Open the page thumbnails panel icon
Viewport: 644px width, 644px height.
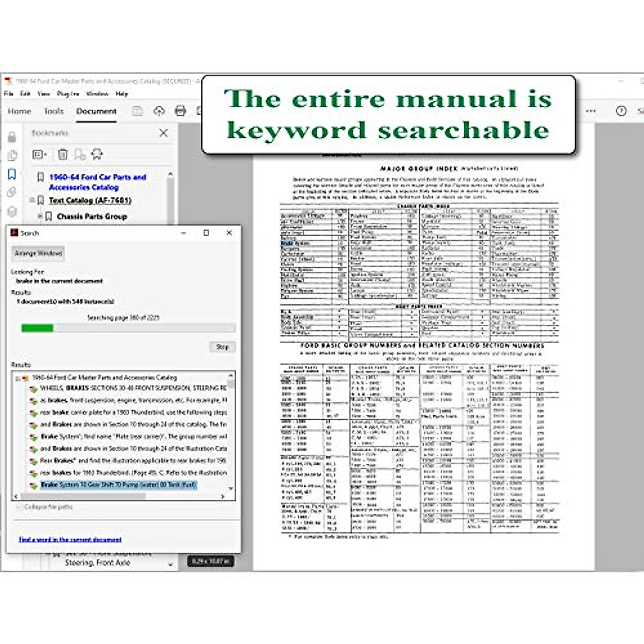12,156
